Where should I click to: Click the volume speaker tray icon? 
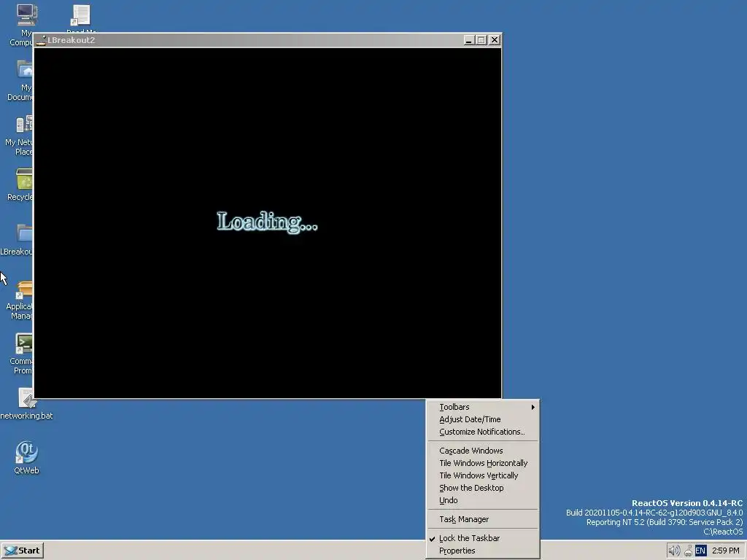(673, 551)
